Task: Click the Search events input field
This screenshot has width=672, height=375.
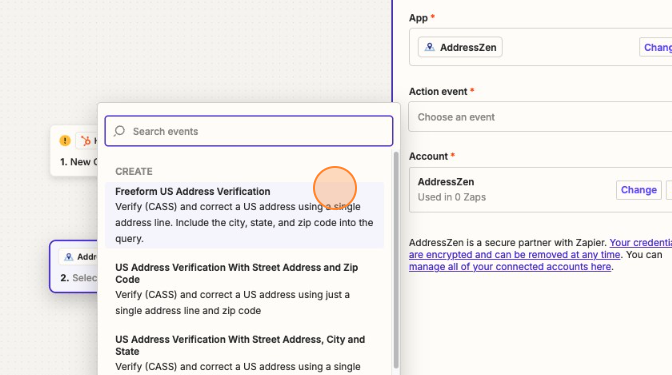Action: [x=249, y=131]
